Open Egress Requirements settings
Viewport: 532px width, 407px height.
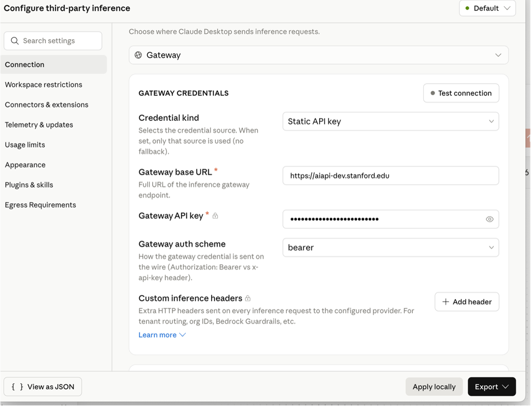pyautogui.click(x=40, y=205)
